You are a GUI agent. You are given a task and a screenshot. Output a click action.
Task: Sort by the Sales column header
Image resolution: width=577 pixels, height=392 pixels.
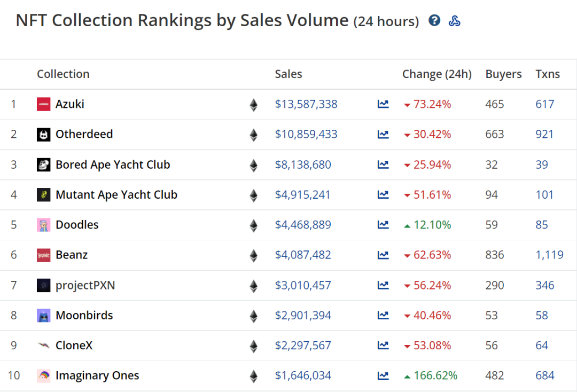pyautogui.click(x=288, y=74)
